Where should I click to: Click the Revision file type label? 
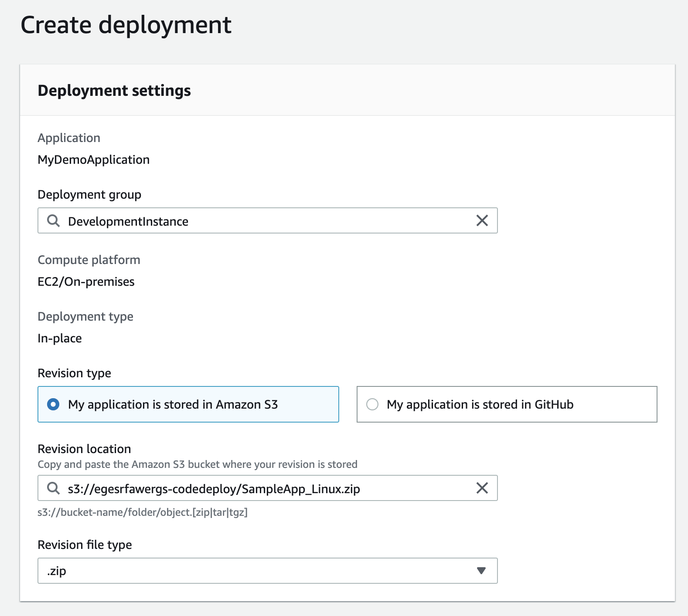(85, 545)
